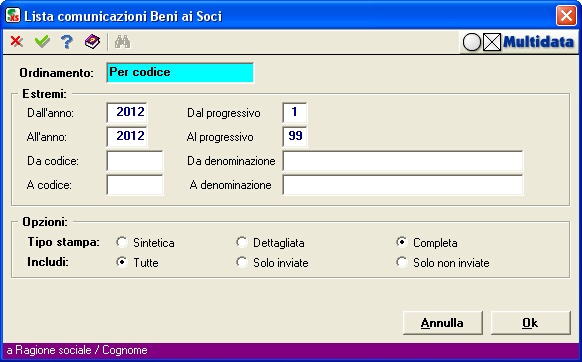Click the Annulla button
Viewport: 582px width, 362px height.
click(443, 323)
